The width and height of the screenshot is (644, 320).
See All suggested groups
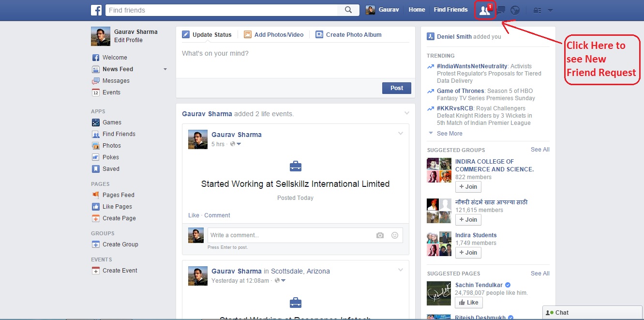pyautogui.click(x=540, y=150)
